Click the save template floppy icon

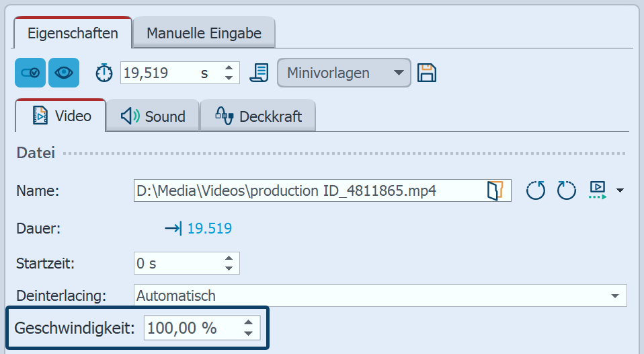click(x=426, y=73)
